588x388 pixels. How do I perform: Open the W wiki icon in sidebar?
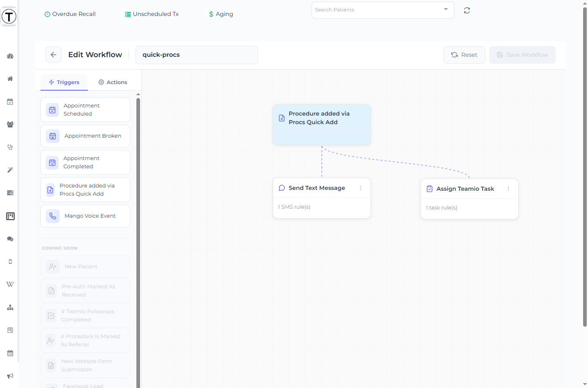10,285
